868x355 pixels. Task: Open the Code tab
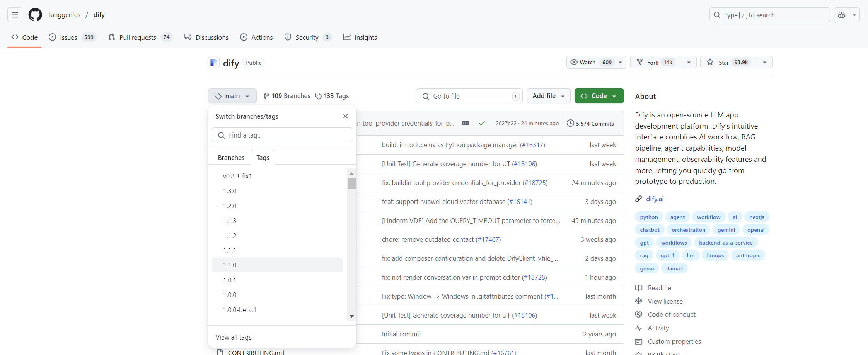click(24, 37)
